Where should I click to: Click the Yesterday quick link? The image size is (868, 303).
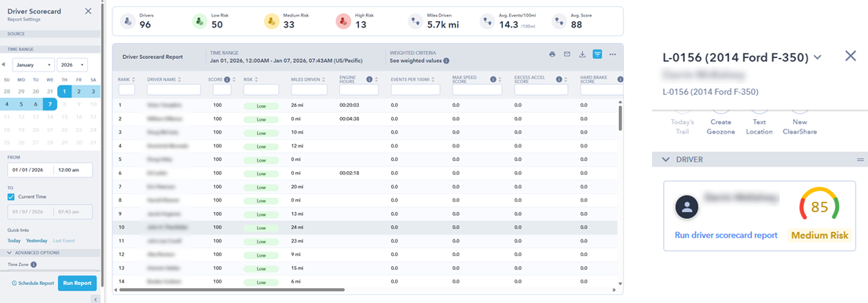tap(37, 240)
